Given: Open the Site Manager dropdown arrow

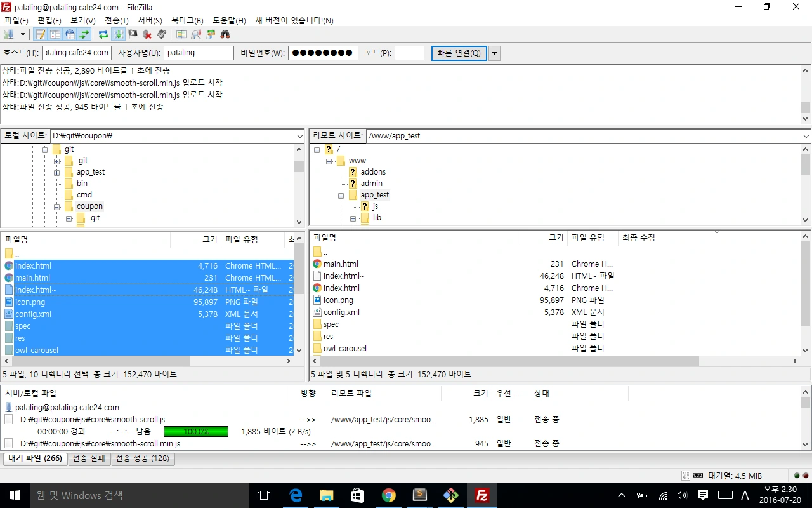Looking at the screenshot, I should click(x=22, y=34).
